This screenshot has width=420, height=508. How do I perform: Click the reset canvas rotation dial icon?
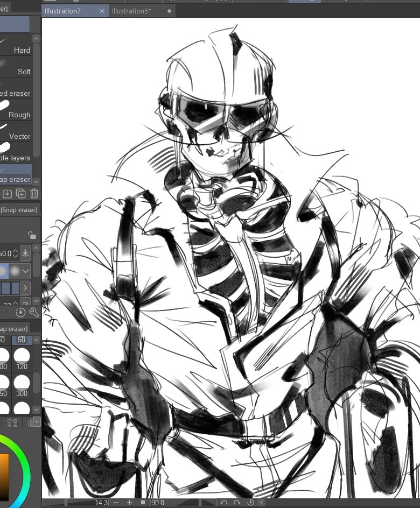(x=250, y=503)
